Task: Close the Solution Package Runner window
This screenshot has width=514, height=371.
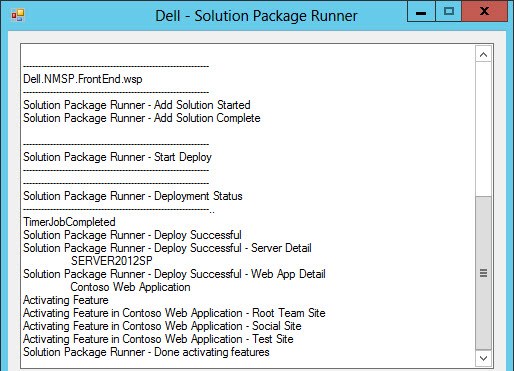Action: [x=484, y=13]
